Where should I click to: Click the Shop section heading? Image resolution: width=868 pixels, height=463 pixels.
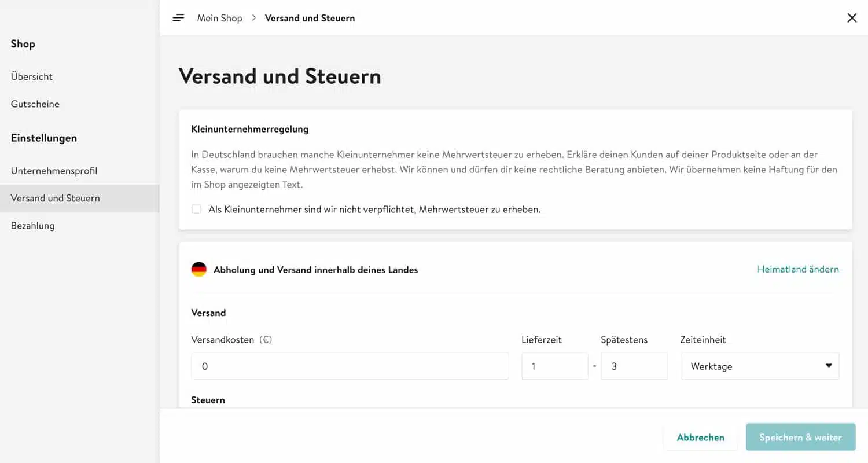[23, 43]
